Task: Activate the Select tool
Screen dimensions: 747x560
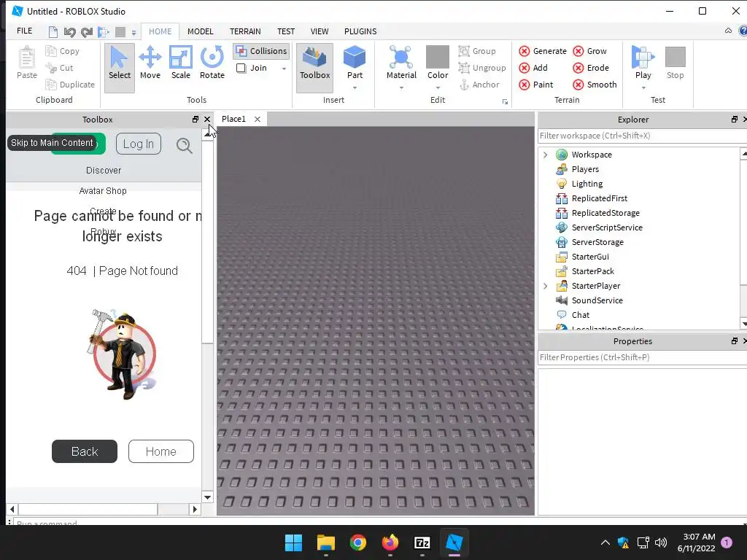Action: click(x=119, y=66)
